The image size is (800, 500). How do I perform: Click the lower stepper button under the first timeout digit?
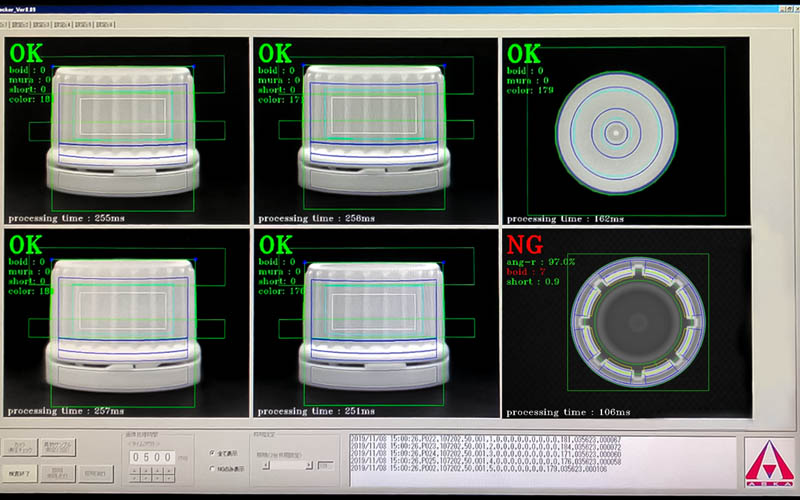[136, 480]
